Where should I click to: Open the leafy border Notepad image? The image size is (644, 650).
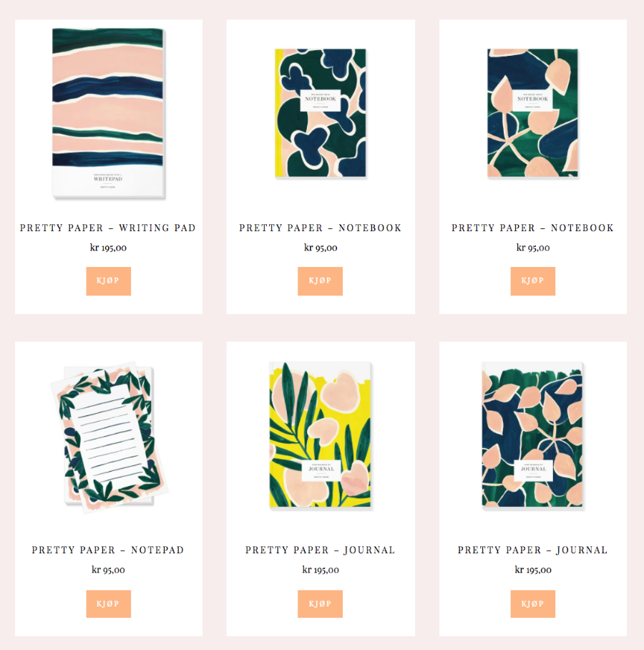[x=109, y=437]
